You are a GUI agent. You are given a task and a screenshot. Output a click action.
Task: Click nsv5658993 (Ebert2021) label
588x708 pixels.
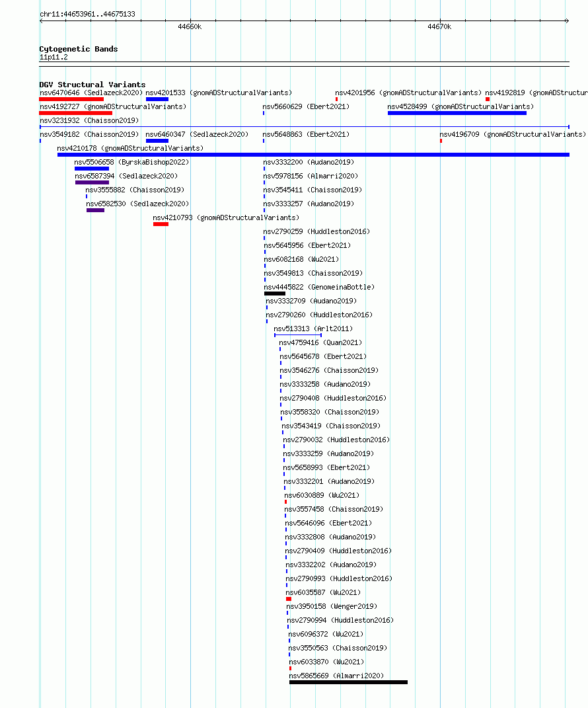click(327, 468)
